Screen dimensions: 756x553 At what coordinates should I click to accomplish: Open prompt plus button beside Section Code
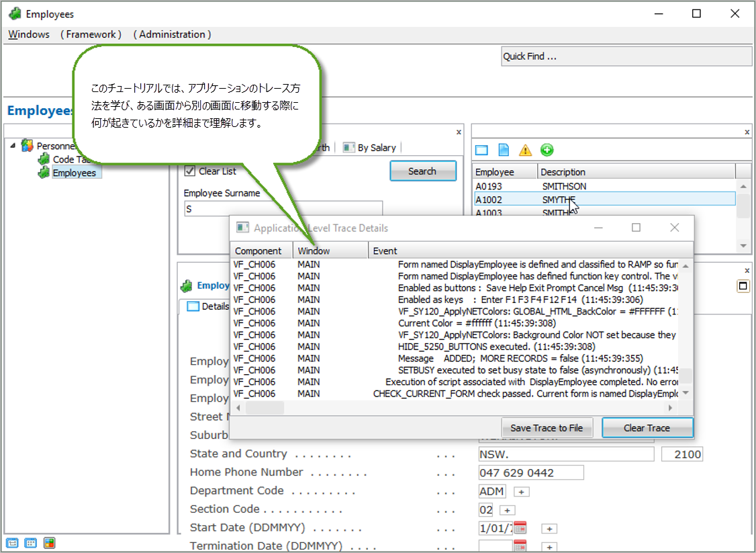(507, 510)
